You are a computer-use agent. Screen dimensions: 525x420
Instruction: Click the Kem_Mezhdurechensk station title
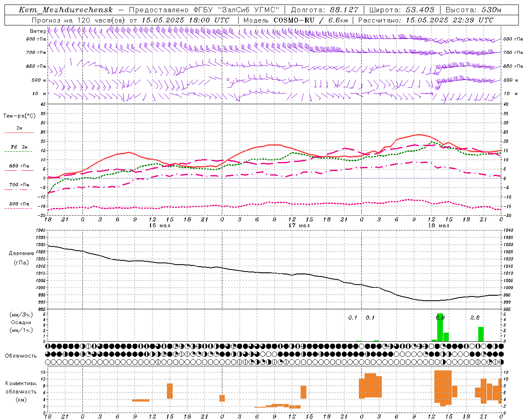click(66, 10)
